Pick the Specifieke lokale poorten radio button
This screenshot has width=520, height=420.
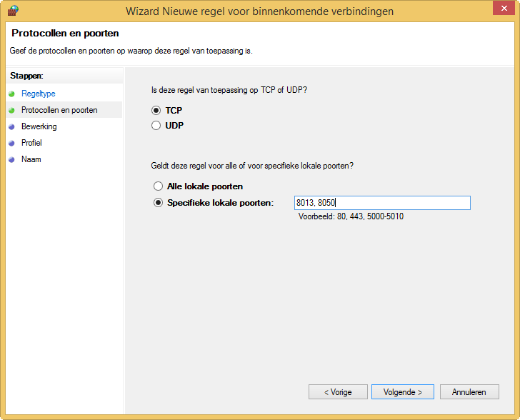[x=159, y=203]
